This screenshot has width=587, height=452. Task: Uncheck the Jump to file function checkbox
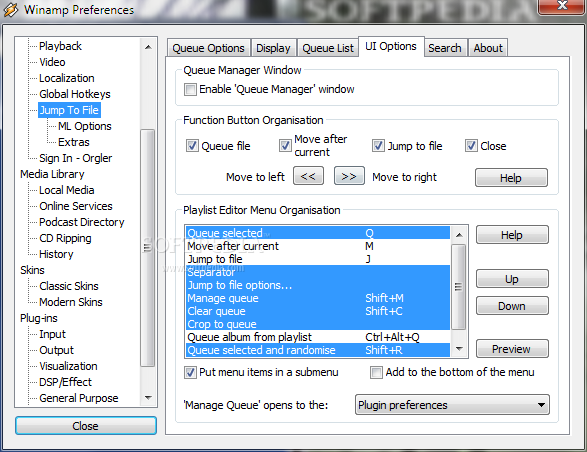coord(378,146)
